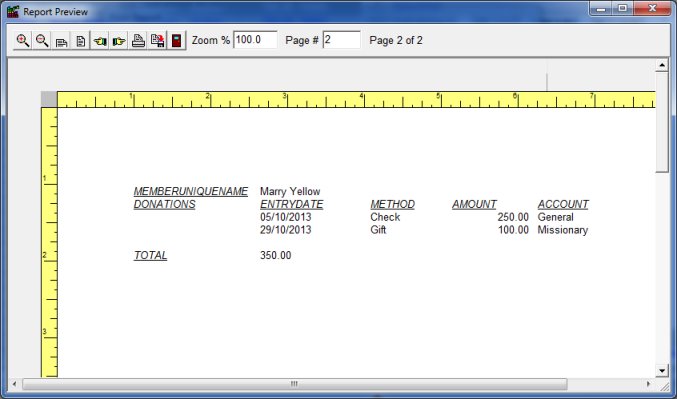Image resolution: width=677 pixels, height=399 pixels.
Task: Click the Page # input field
Action: (342, 40)
